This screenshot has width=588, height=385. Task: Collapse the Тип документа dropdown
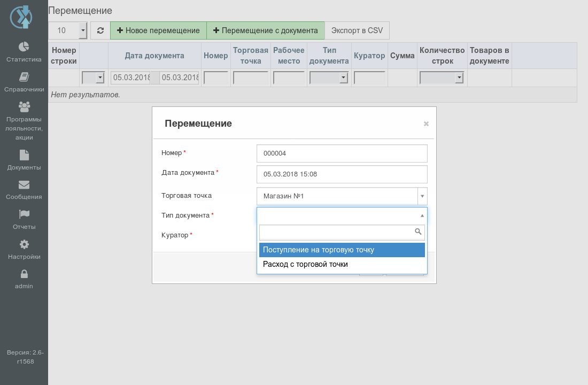[422, 215]
